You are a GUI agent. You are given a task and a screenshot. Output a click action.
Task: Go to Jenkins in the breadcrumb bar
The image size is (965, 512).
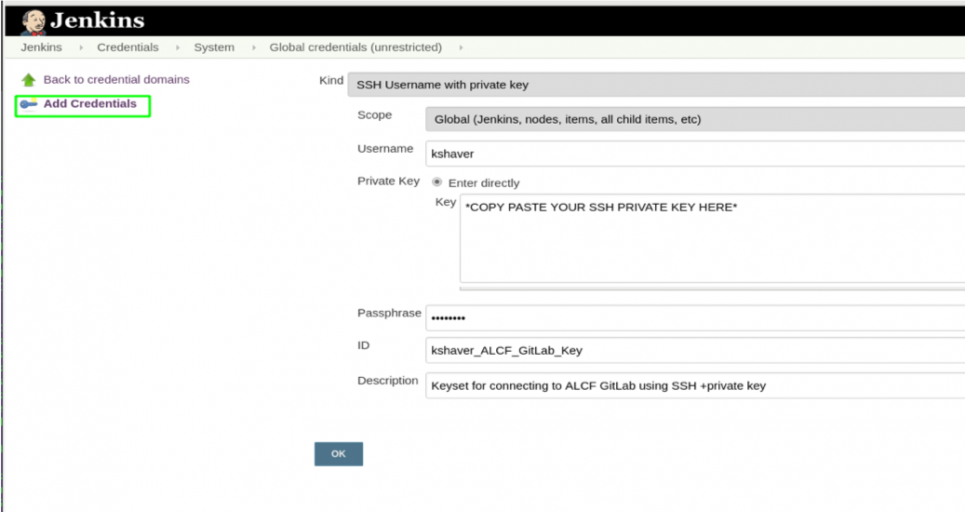(x=41, y=47)
